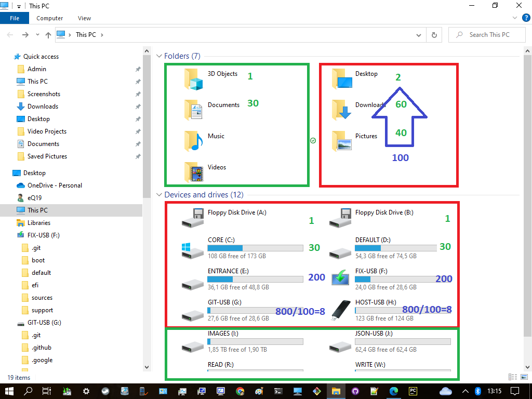532x399 pixels.
Task: Switch to details view in status bar
Action: (513, 377)
